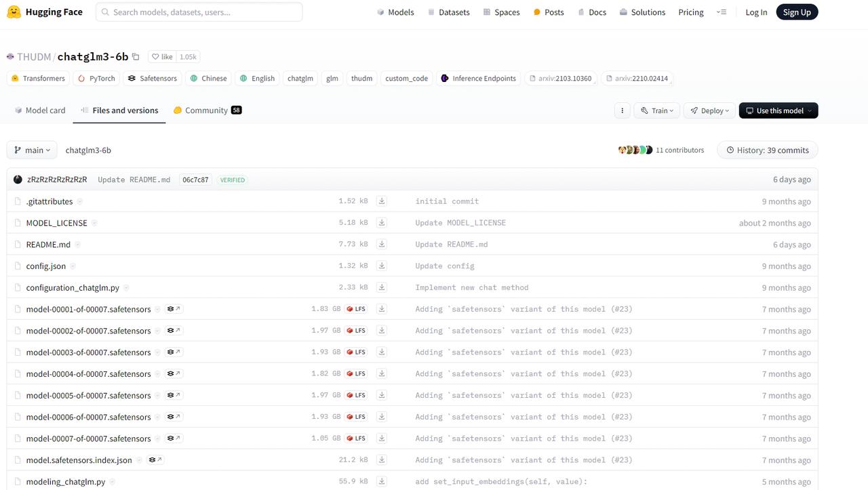The width and height of the screenshot is (868, 490).
Task: Like the chatglm3-6b model
Action: click(161, 57)
